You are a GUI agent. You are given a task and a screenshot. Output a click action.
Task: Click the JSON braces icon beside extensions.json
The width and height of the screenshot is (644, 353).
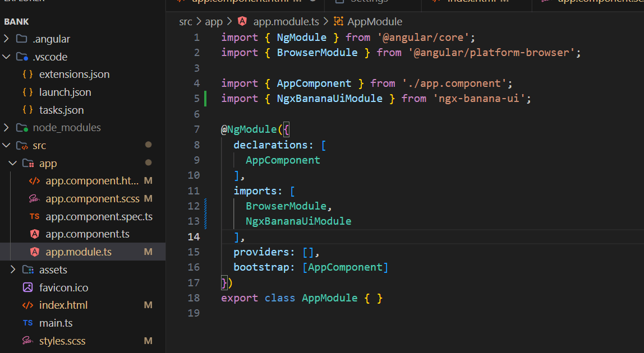click(28, 75)
